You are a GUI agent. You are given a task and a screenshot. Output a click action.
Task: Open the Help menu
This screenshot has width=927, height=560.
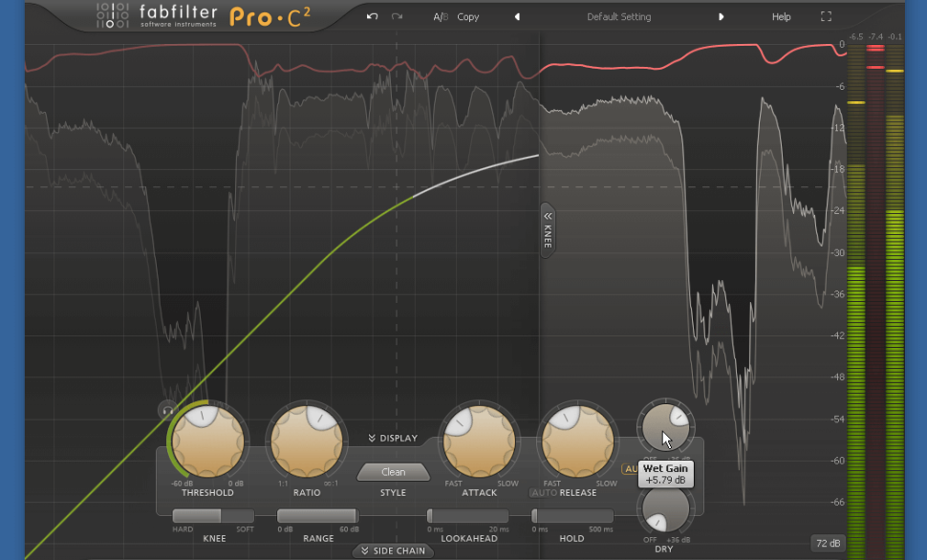click(x=781, y=17)
